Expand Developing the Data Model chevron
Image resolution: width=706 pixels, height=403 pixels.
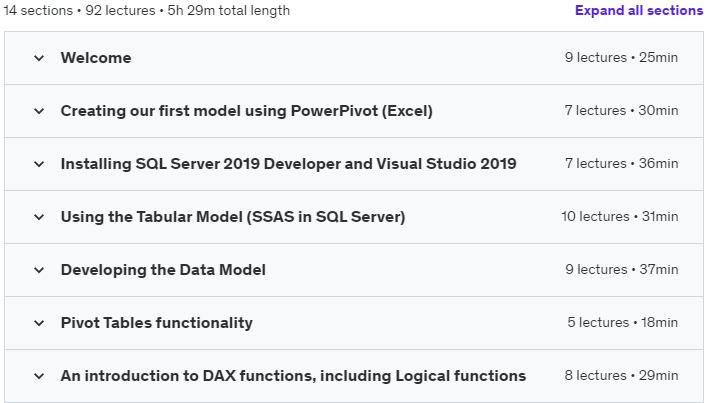39,270
